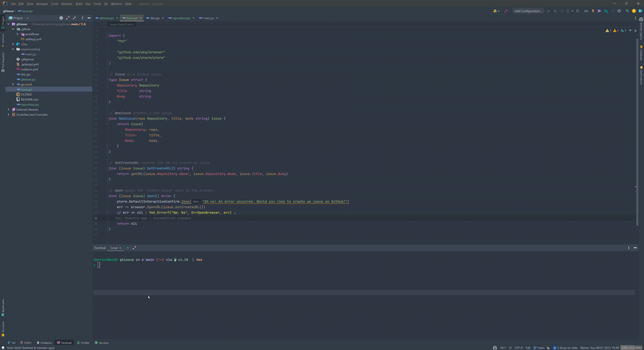Expand External Libraries node
Screen dimensions: 644x350
[x=9, y=110]
